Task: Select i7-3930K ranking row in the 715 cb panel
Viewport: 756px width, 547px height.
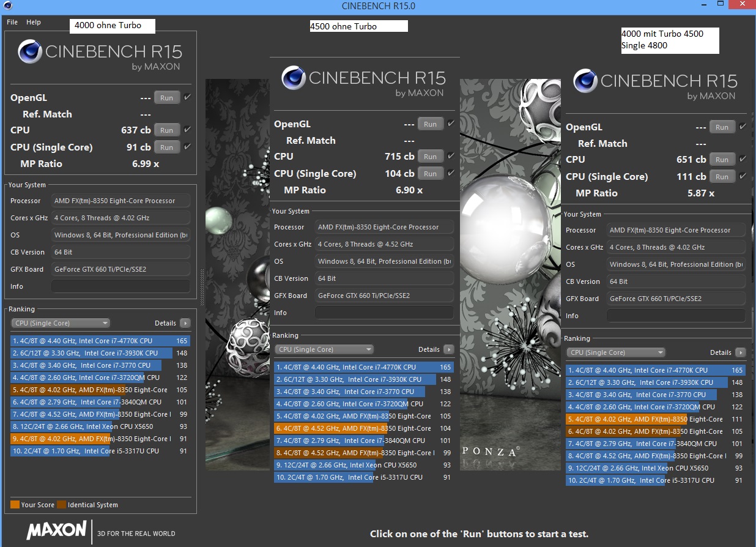Action: coord(364,379)
